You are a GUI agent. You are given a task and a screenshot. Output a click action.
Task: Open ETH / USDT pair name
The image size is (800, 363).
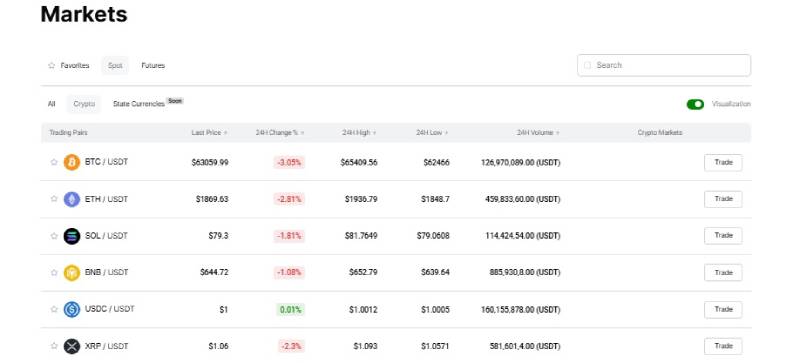(x=106, y=199)
